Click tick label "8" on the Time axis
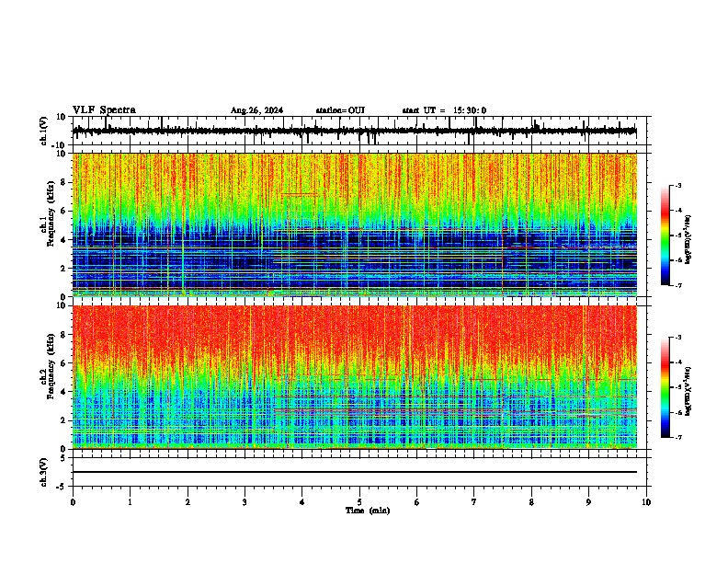Image resolution: width=728 pixels, height=563 pixels. (x=531, y=502)
